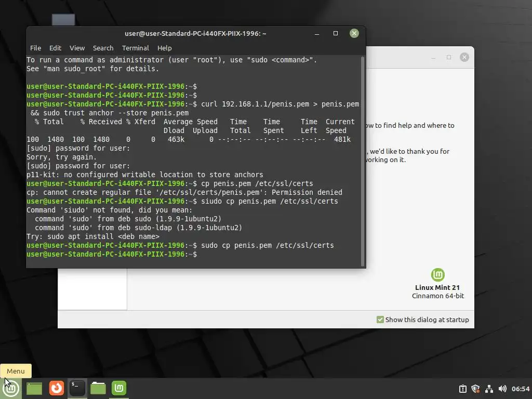Close the terminal window
Viewport: 532px width, 399px height.
point(354,33)
